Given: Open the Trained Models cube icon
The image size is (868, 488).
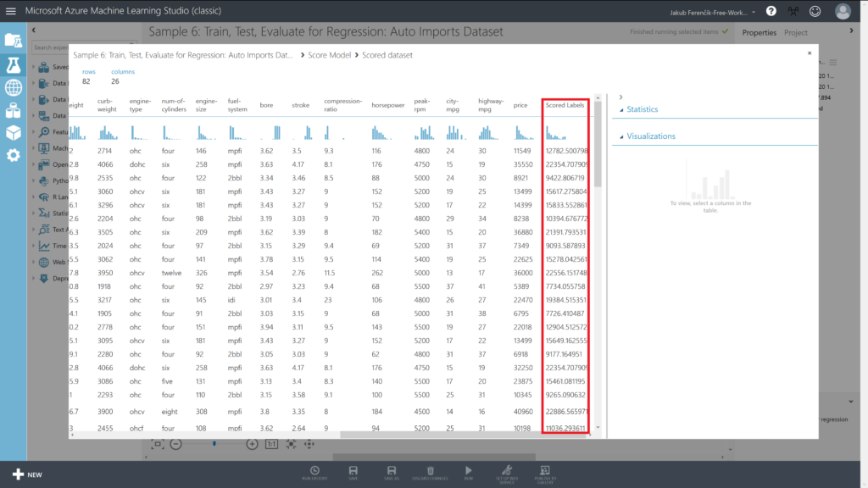Looking at the screenshot, I should coord(13,133).
